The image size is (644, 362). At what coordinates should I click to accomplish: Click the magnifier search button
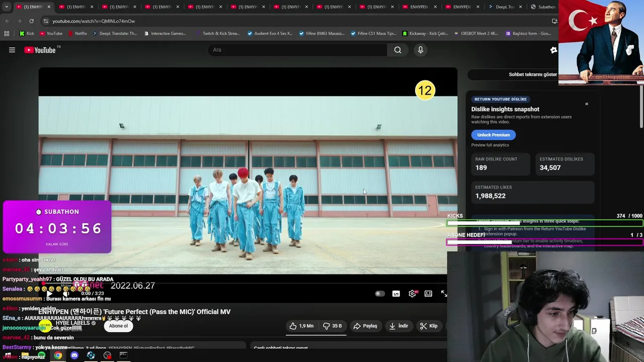(x=398, y=50)
